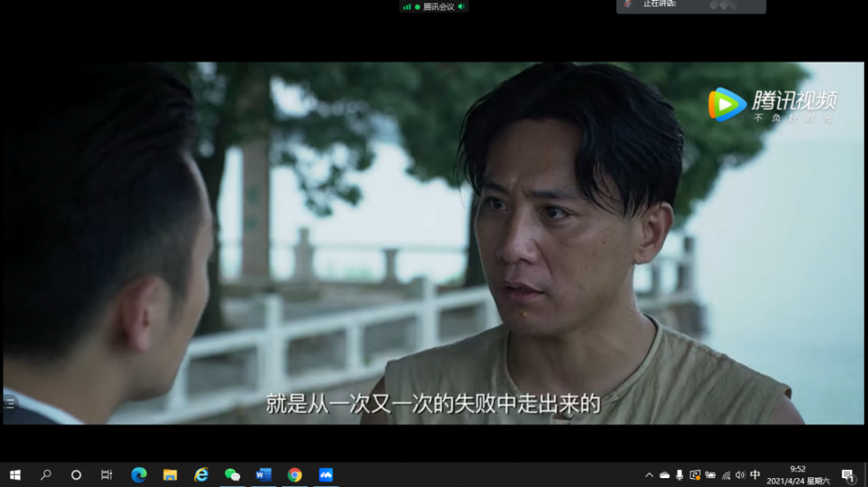The width and height of the screenshot is (868, 487).
Task: Open Task View on the taskbar
Action: click(107, 475)
